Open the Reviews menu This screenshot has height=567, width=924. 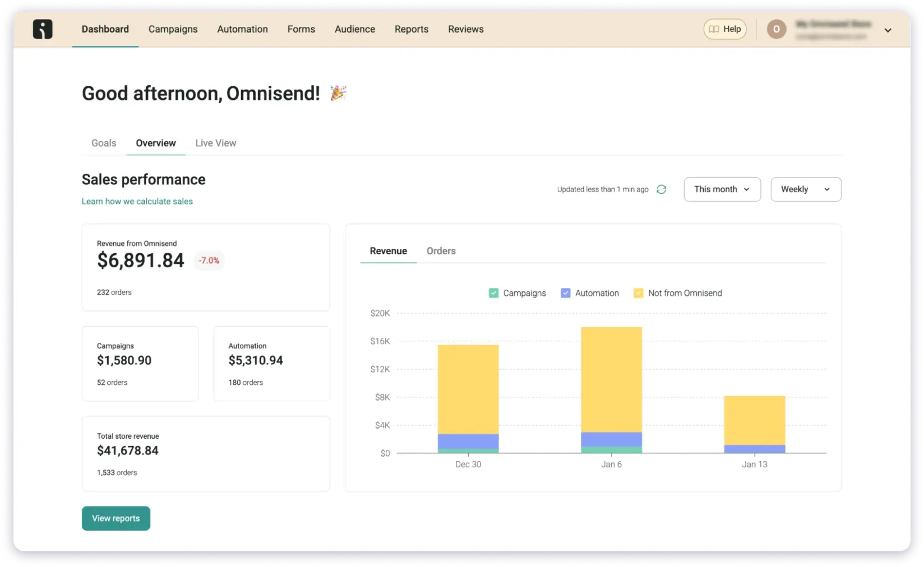click(466, 29)
